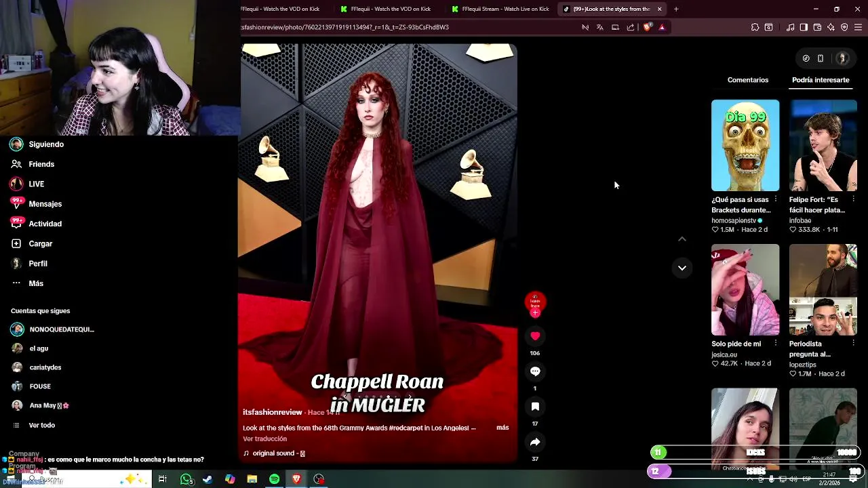The height and width of the screenshot is (488, 868).
Task: Open Brave Rewards triangle icon
Action: point(662,27)
